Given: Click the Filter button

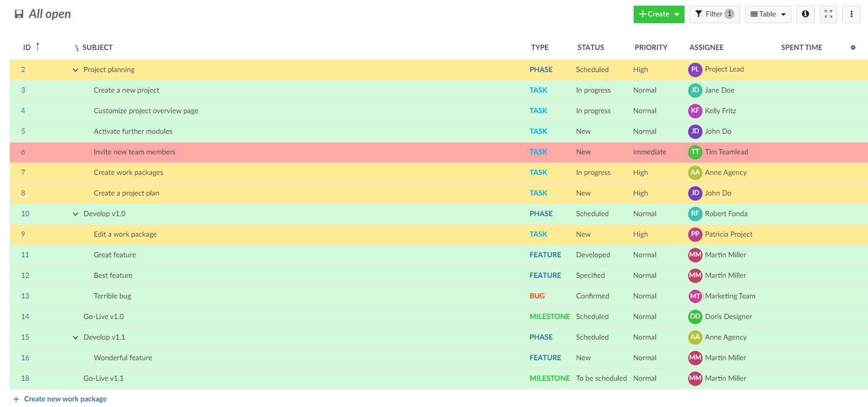Looking at the screenshot, I should click(714, 14).
